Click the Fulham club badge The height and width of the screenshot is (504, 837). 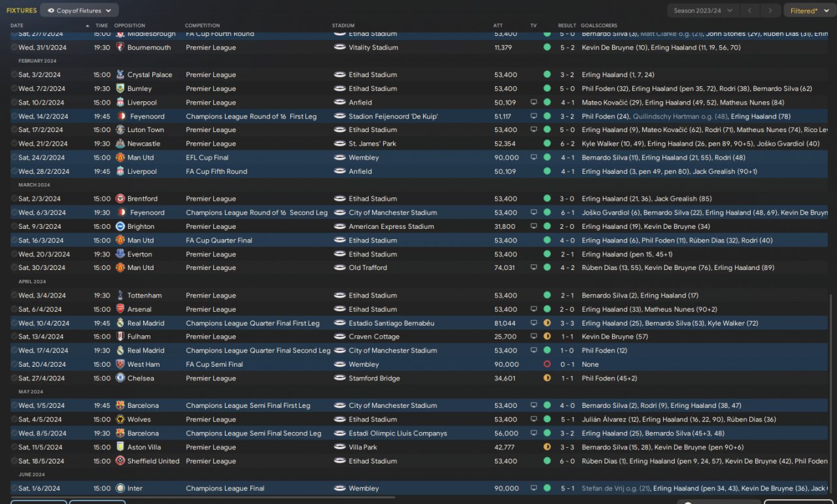[120, 337]
